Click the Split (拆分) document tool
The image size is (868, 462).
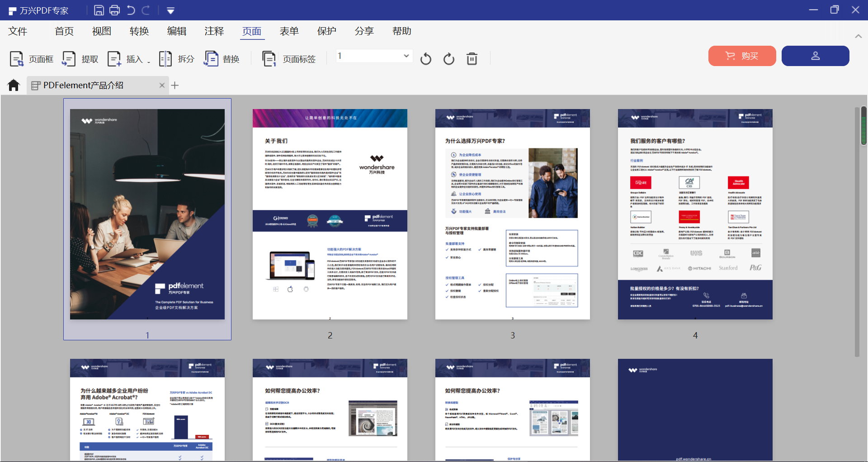(177, 59)
